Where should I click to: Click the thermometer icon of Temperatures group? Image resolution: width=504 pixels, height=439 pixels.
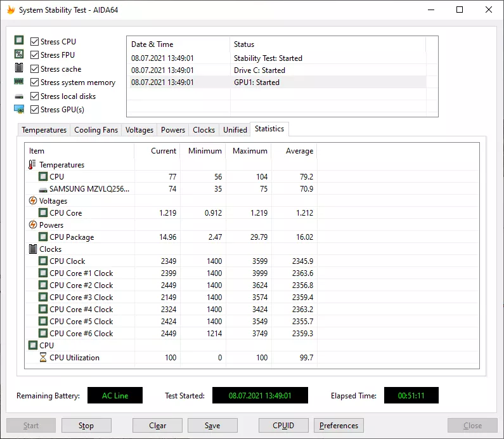[x=32, y=165]
